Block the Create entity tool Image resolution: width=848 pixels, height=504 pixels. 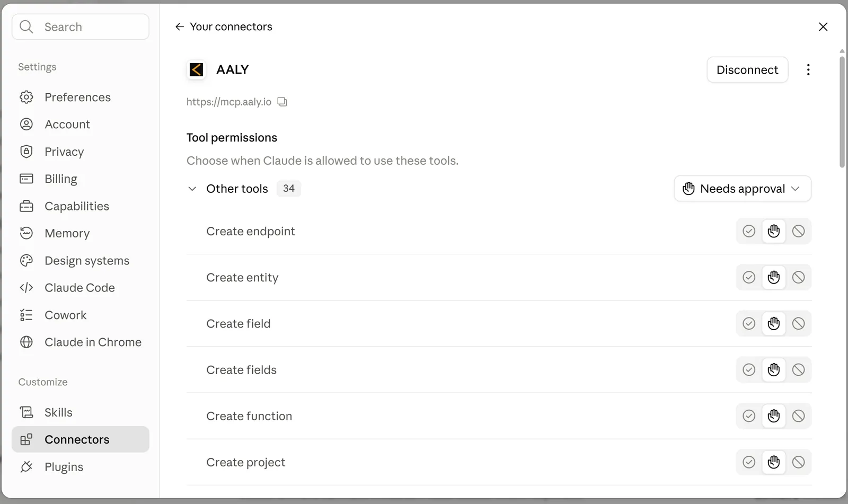799,277
